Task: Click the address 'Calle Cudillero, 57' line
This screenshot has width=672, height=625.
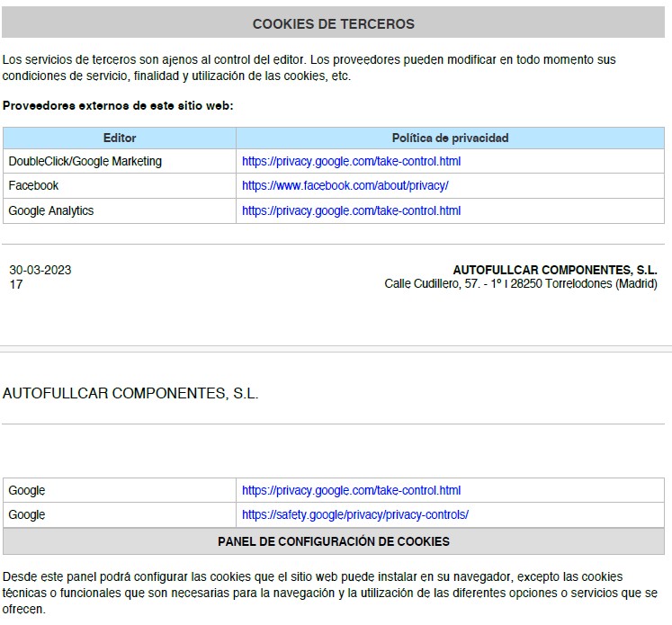Action: 521,283
